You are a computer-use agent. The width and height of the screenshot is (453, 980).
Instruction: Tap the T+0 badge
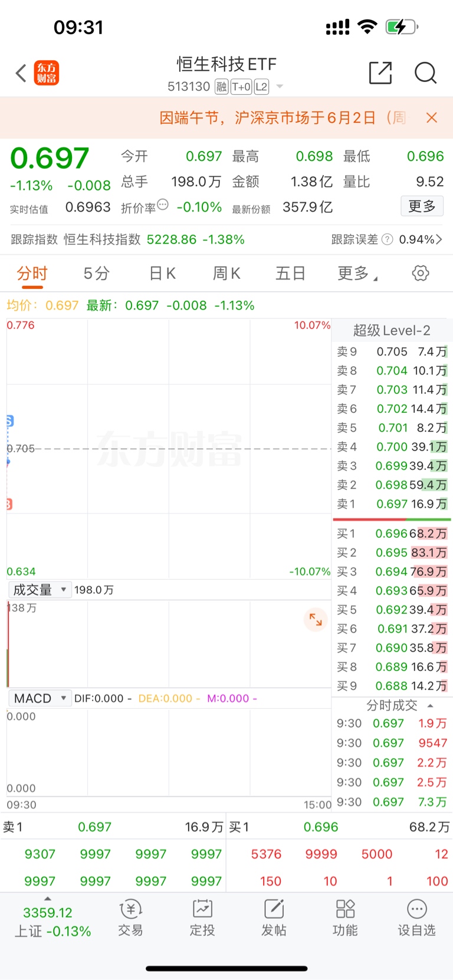coord(241,87)
